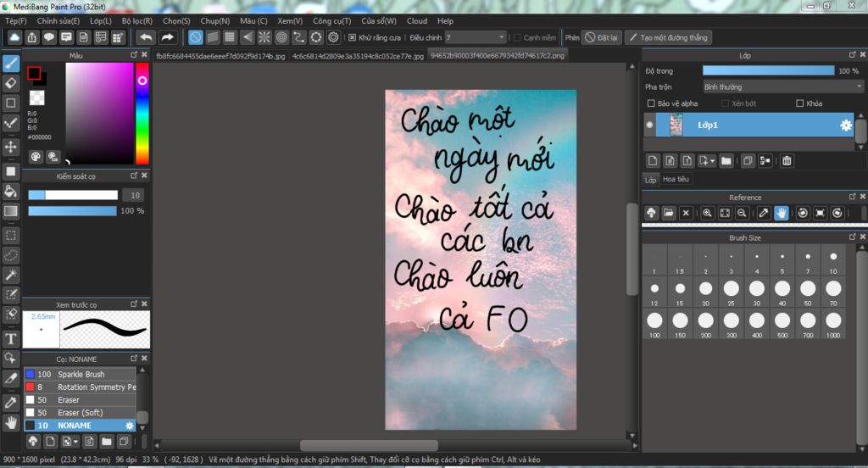Adjust brush size slider showing 10
Viewport: 868px width, 468px height.
[73, 195]
